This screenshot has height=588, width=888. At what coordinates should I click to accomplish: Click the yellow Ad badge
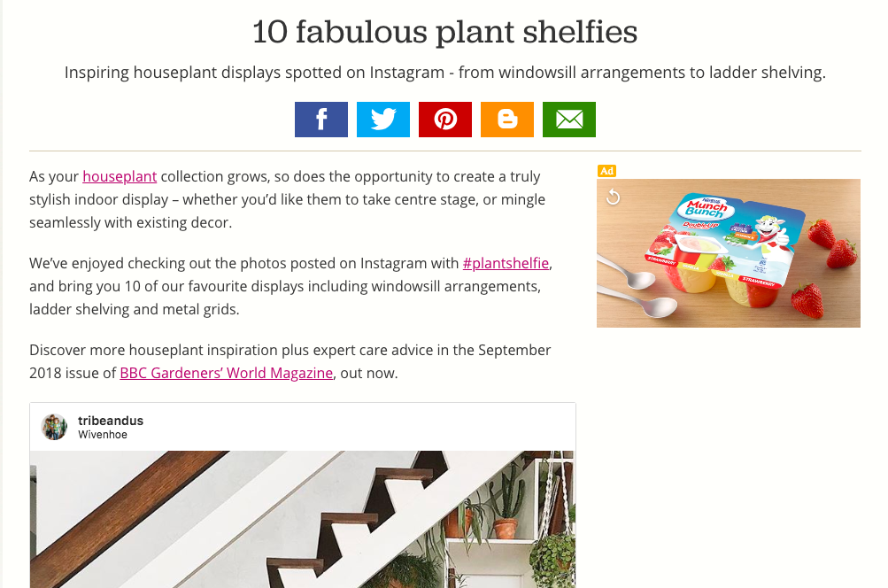point(606,171)
